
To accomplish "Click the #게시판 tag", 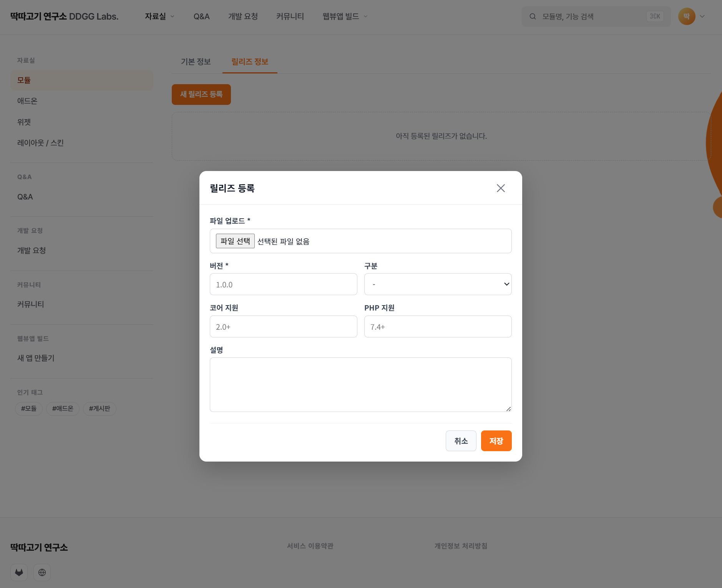I will tap(100, 409).
